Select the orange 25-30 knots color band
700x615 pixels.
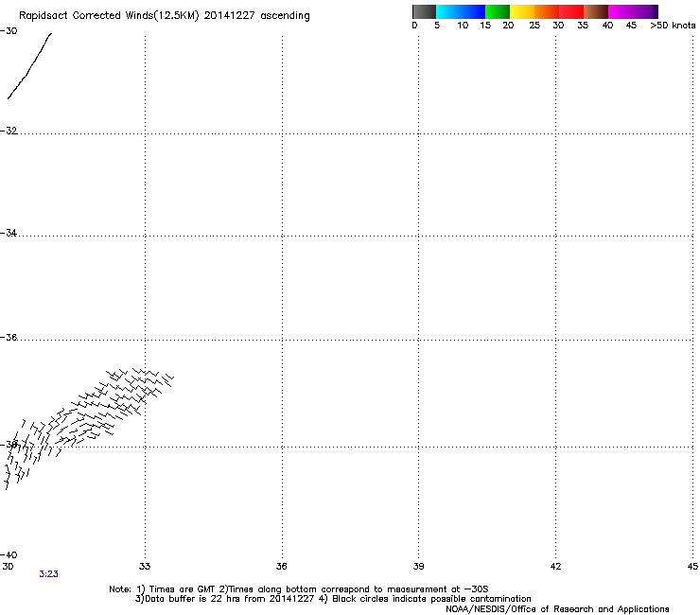(x=547, y=11)
